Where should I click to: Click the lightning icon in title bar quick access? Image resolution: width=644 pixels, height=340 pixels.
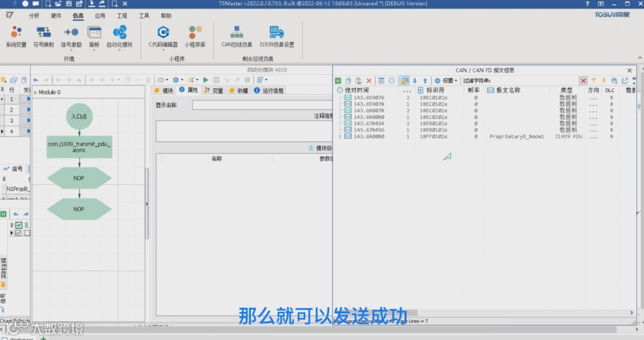(14, 4)
